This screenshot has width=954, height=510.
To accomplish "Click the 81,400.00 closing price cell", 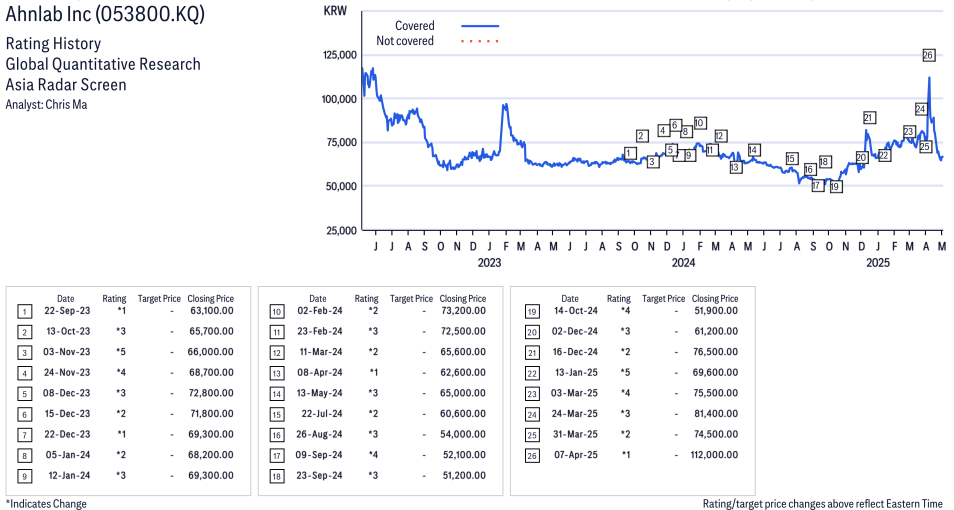I will [x=716, y=414].
